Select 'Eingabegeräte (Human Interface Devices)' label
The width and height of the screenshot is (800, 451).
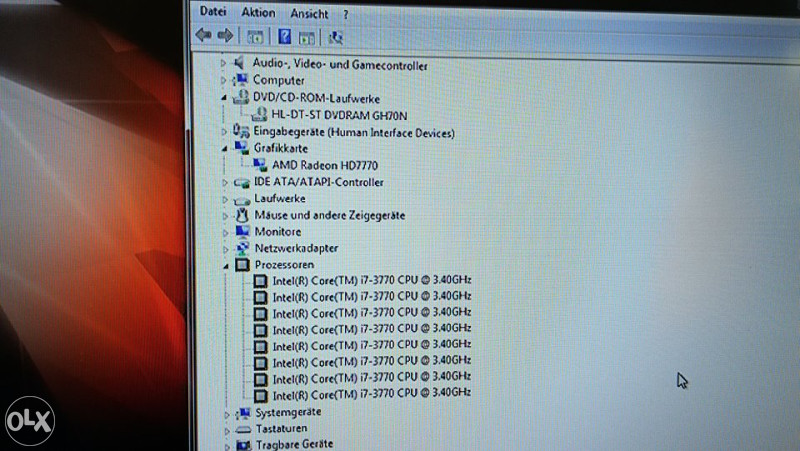[x=354, y=132]
